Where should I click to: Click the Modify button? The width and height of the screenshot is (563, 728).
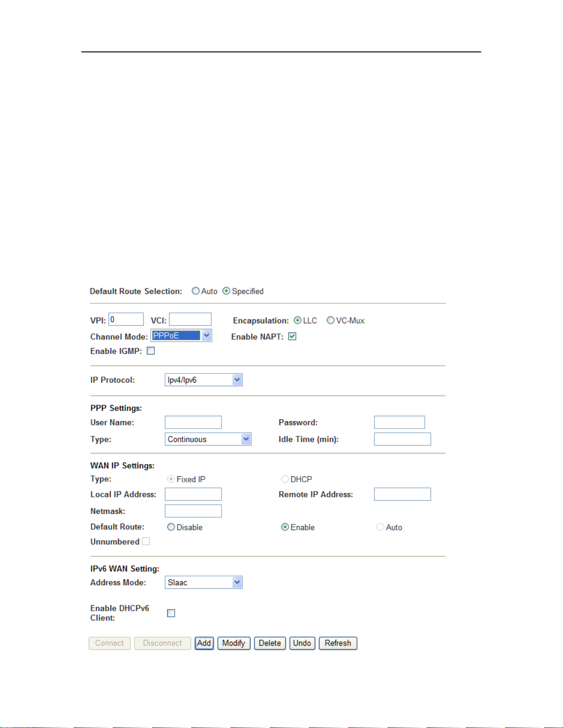coord(234,643)
